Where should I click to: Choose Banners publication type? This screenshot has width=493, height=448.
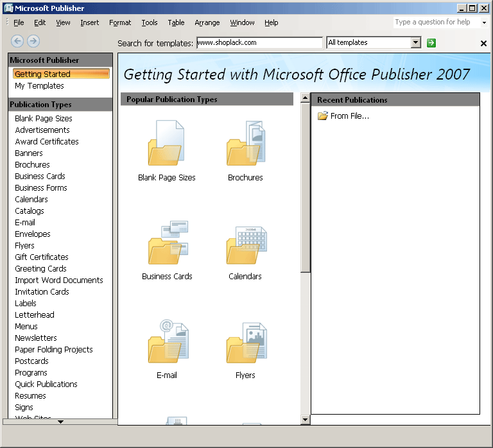(29, 153)
